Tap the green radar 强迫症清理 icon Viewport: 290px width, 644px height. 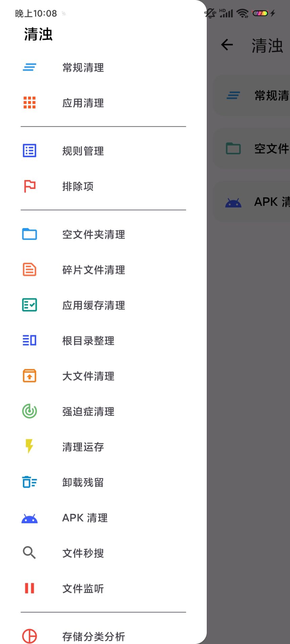coord(30,411)
